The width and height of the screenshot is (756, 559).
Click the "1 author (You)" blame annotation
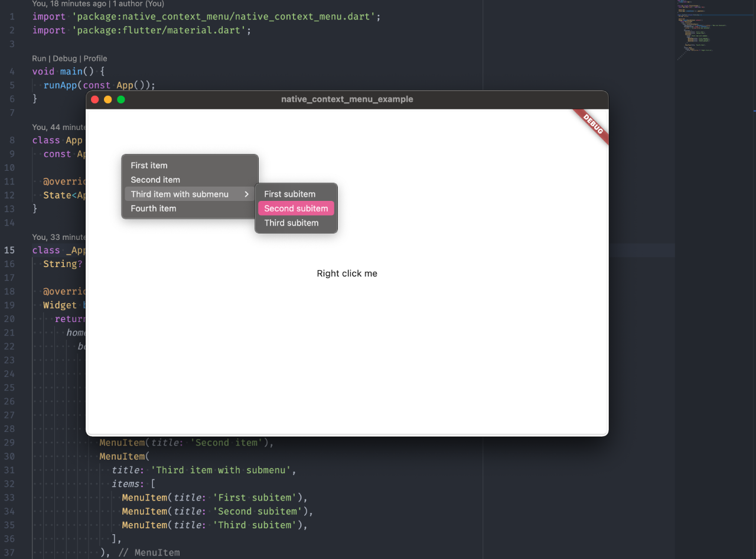[x=139, y=4]
